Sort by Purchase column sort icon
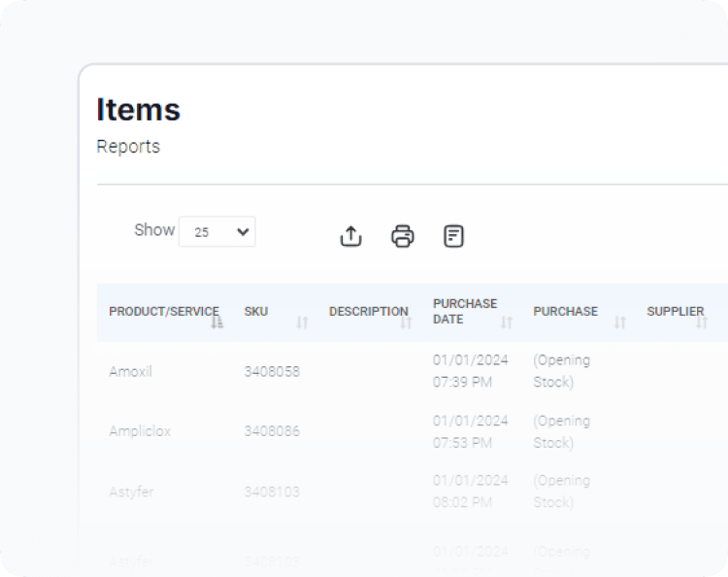 pos(620,322)
